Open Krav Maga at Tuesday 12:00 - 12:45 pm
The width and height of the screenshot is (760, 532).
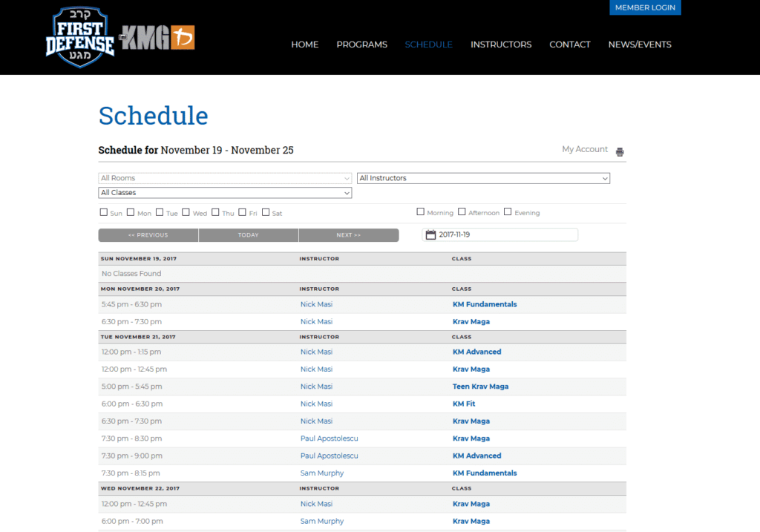pos(471,370)
